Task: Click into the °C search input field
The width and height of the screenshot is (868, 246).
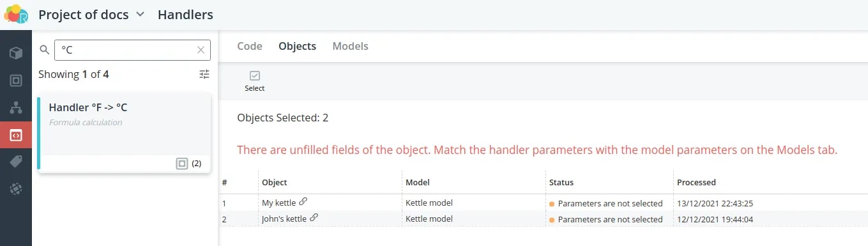Action: tap(125, 50)
